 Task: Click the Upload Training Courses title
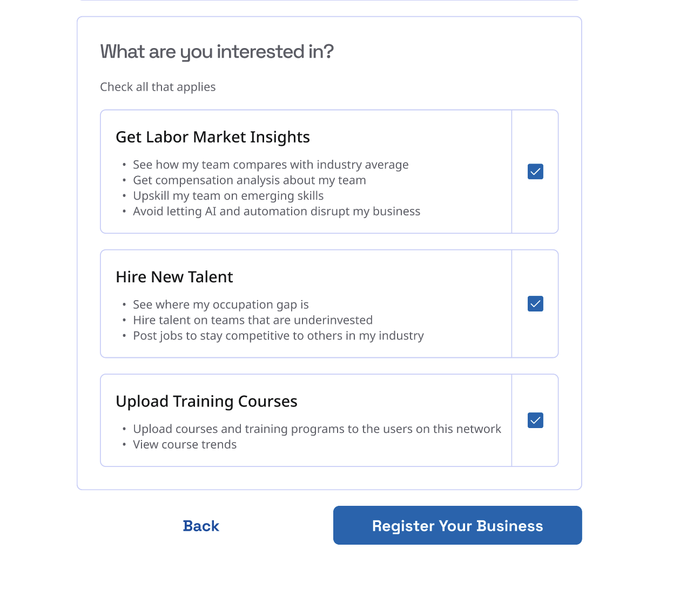point(206,402)
